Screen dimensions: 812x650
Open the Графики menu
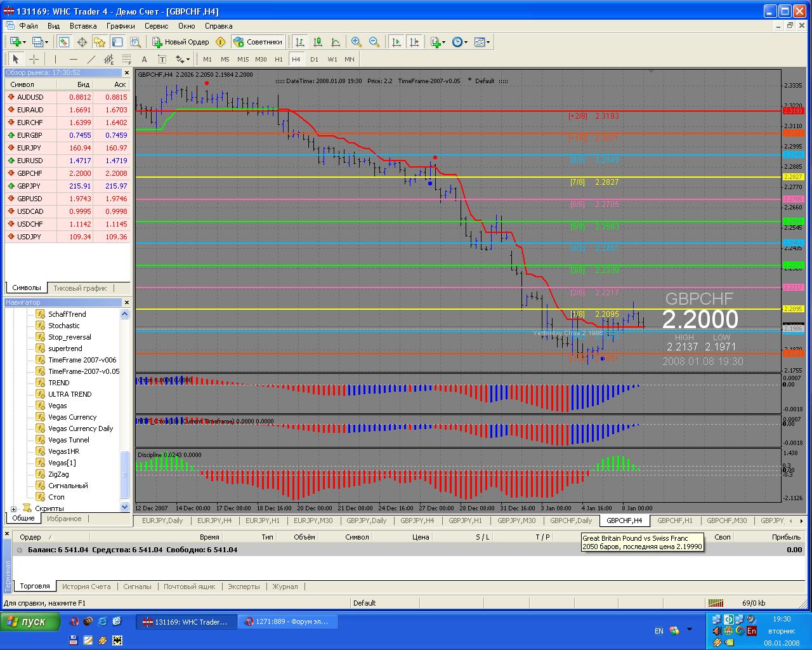pos(121,26)
